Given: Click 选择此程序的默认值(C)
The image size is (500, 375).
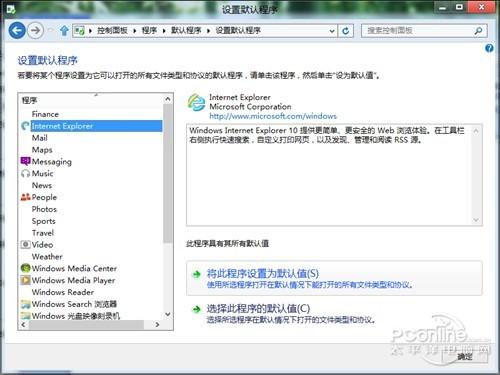Looking at the screenshot, I should pos(258,308).
